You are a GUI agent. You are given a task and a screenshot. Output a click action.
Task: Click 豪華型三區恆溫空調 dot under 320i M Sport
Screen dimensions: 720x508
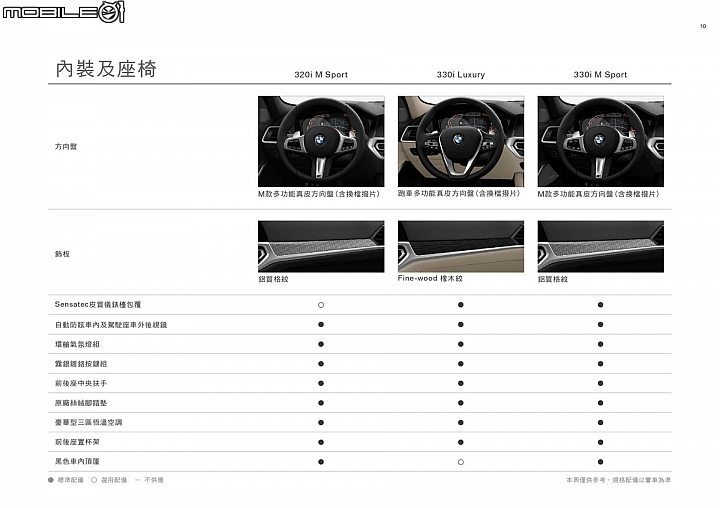point(321,423)
